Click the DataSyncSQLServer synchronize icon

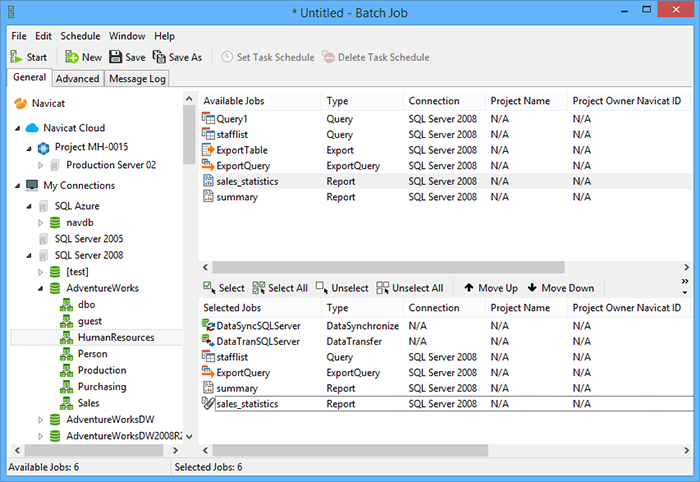[x=208, y=325]
